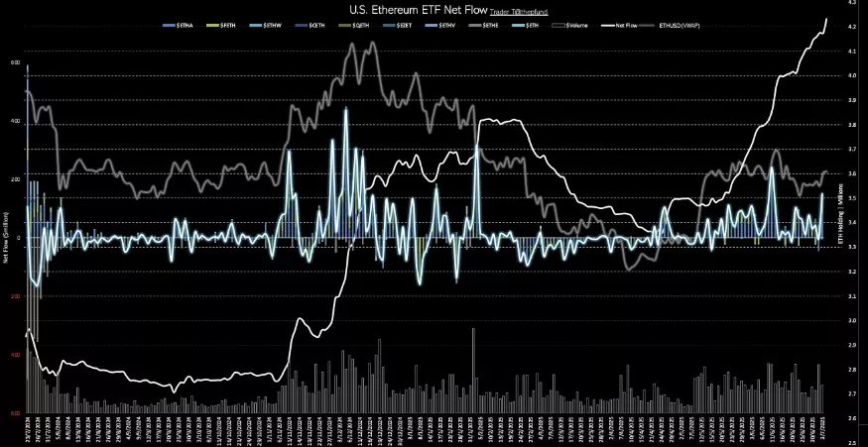The width and height of the screenshot is (868, 447).
Task: Click the 3.5 value on right axis
Action: (852, 198)
